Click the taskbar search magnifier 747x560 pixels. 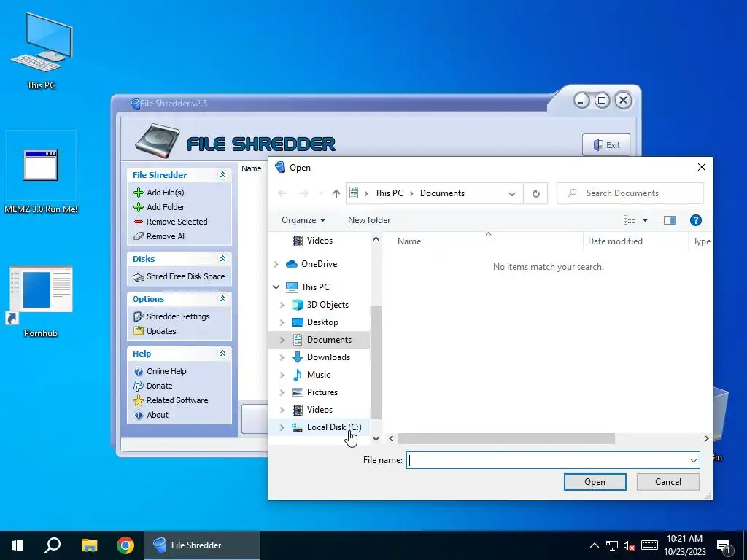click(x=53, y=545)
